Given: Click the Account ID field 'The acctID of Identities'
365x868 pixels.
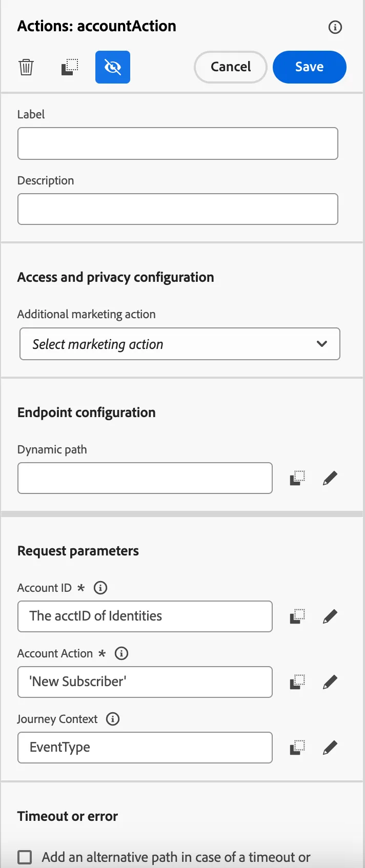Looking at the screenshot, I should coord(145,616).
